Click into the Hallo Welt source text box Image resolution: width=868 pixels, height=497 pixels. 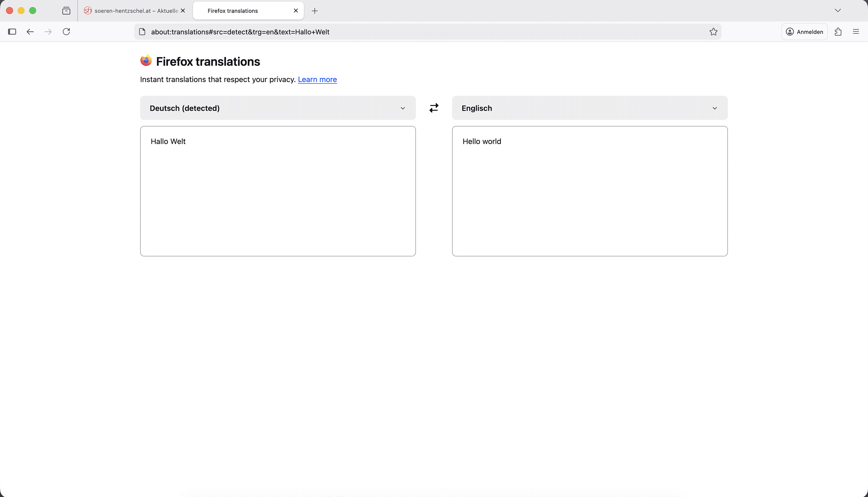pyautogui.click(x=278, y=191)
